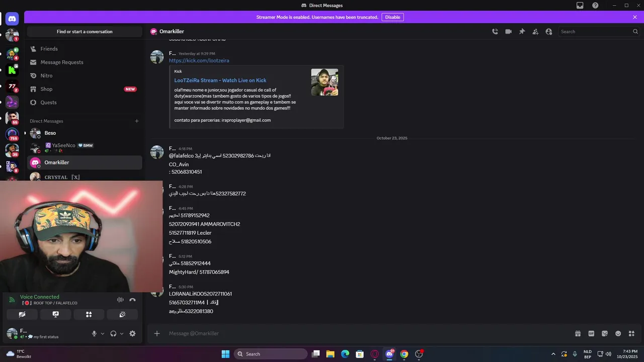Open Windows Start menu
The height and width of the screenshot is (362, 644).
[x=225, y=354]
